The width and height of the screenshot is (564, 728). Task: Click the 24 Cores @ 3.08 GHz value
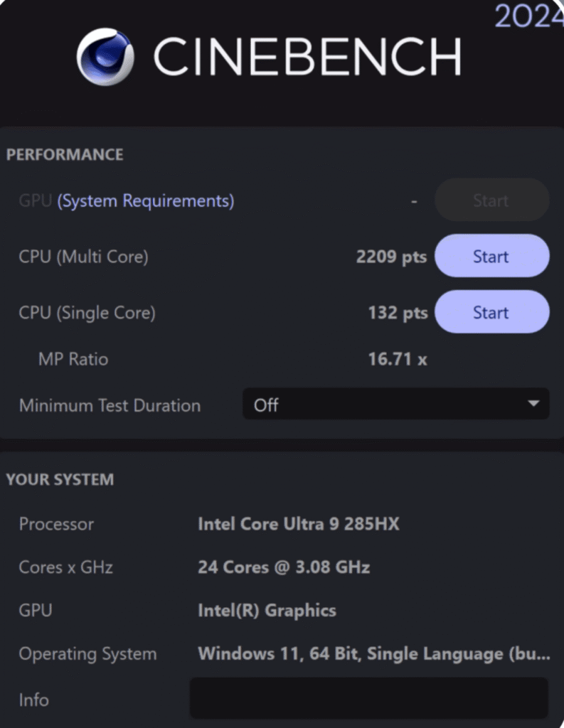pos(284,567)
